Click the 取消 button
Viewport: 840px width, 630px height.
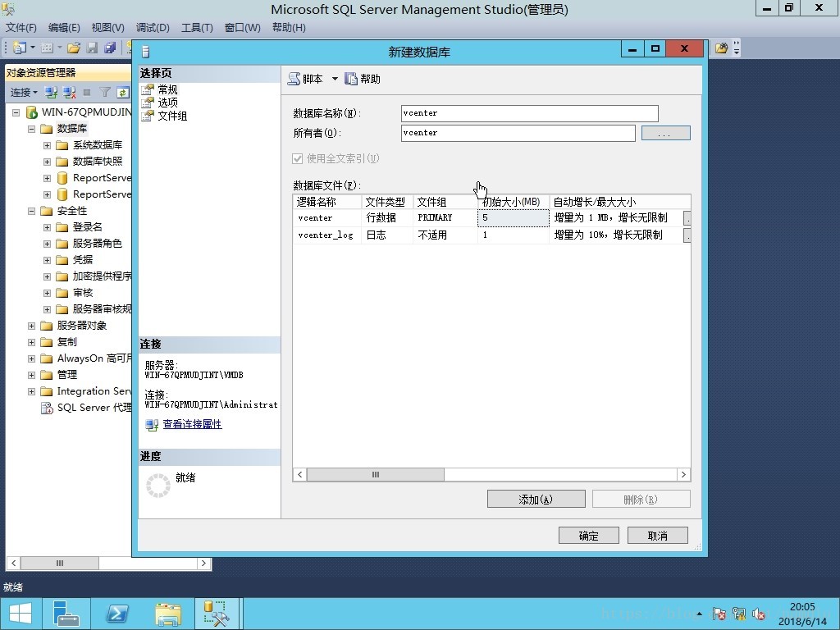[x=657, y=535]
